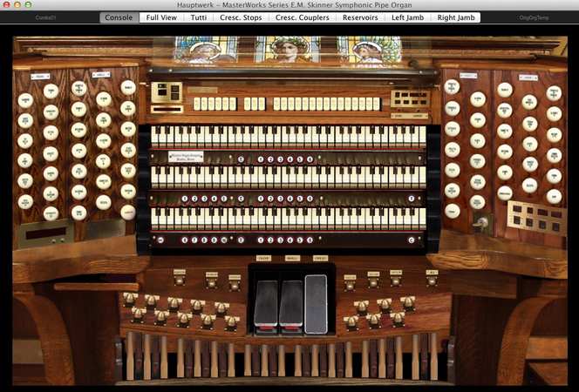Select the Cresc. Stops tab
Image resolution: width=579 pixels, height=392 pixels.
click(x=241, y=17)
